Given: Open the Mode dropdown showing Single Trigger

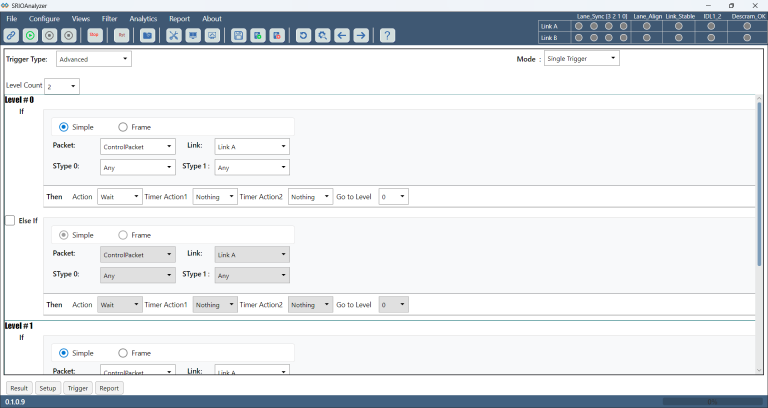Looking at the screenshot, I should (581, 58).
